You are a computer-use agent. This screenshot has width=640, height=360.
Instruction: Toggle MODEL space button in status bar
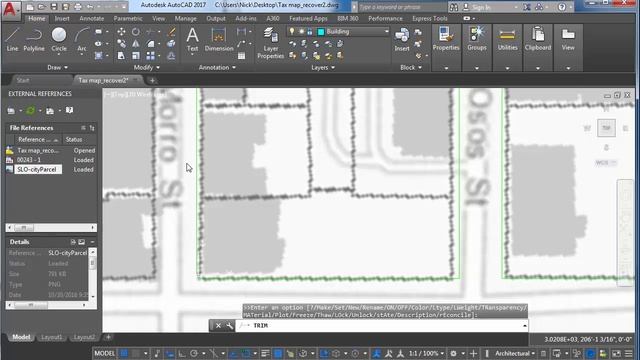105,353
